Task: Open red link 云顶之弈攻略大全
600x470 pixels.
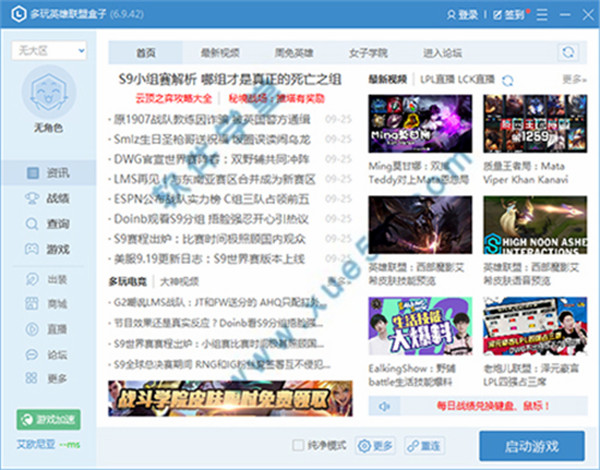Action: pyautogui.click(x=174, y=99)
